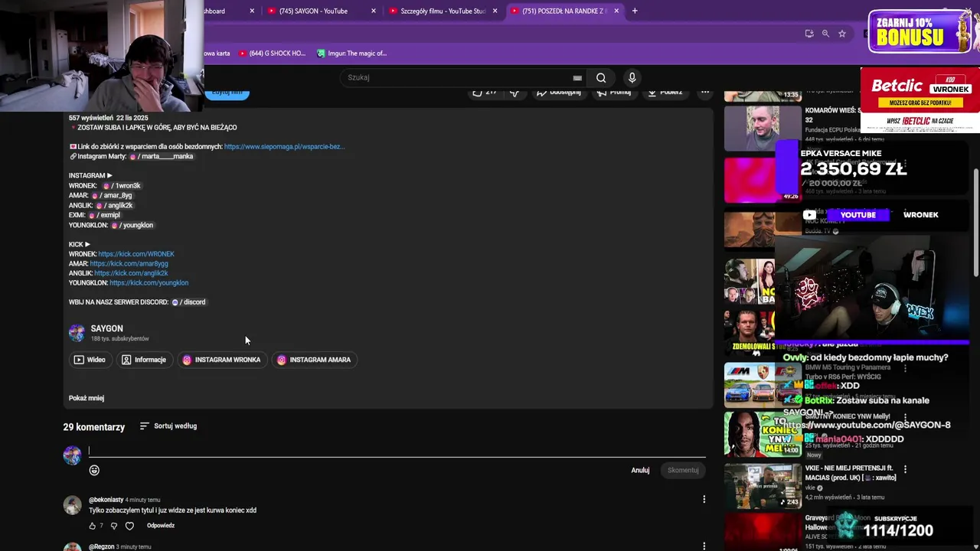Click the Wideo chip button
The height and width of the screenshot is (551, 980).
pyautogui.click(x=90, y=360)
